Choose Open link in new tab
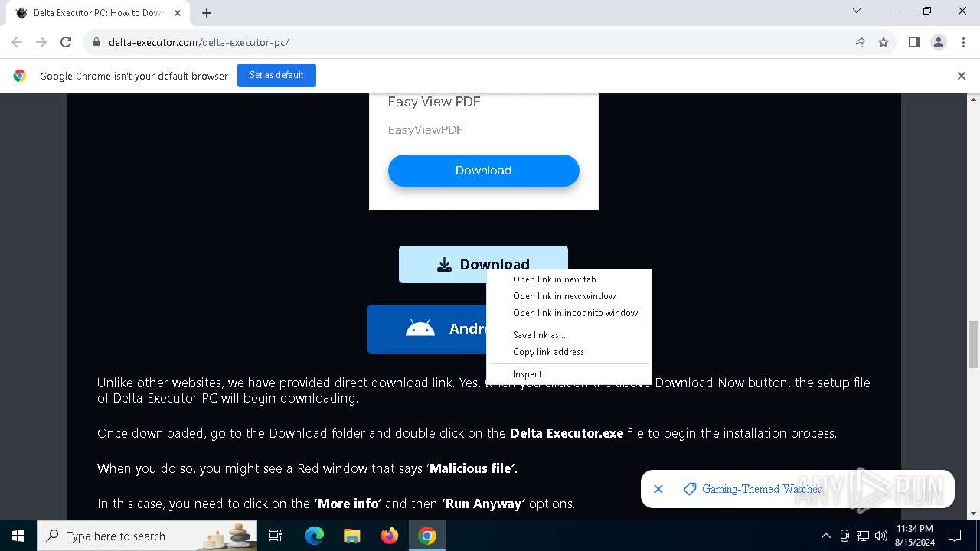This screenshot has height=551, width=980. (569, 279)
